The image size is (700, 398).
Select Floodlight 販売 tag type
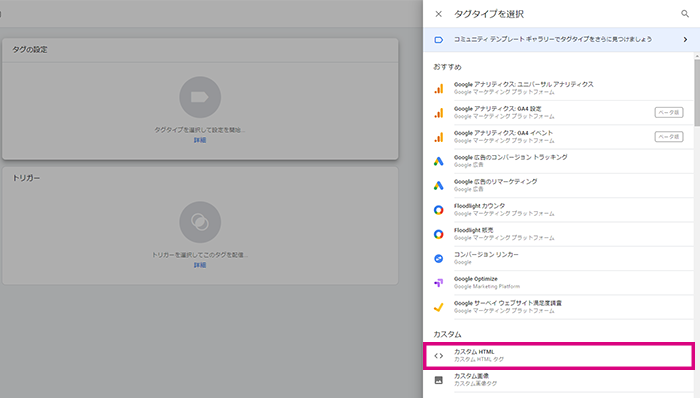558,234
